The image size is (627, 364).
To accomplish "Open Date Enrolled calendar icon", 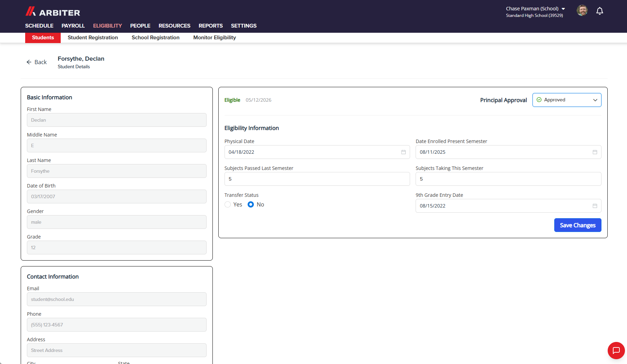I will 595,152.
